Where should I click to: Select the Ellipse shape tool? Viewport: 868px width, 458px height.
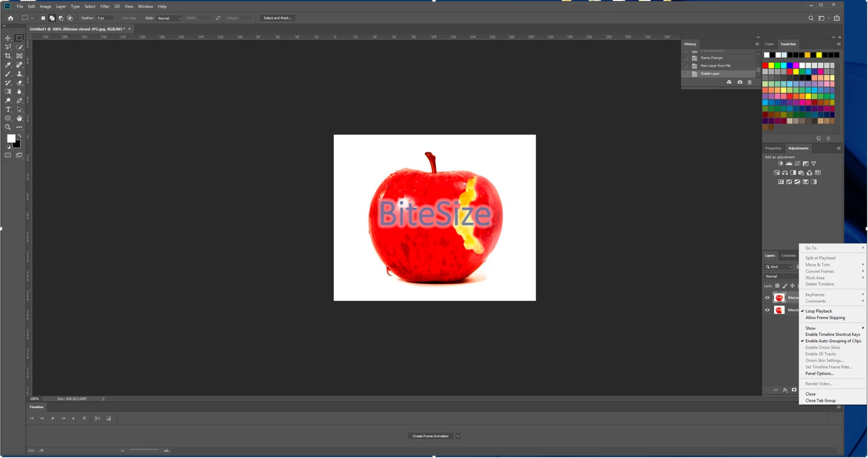(x=8, y=118)
